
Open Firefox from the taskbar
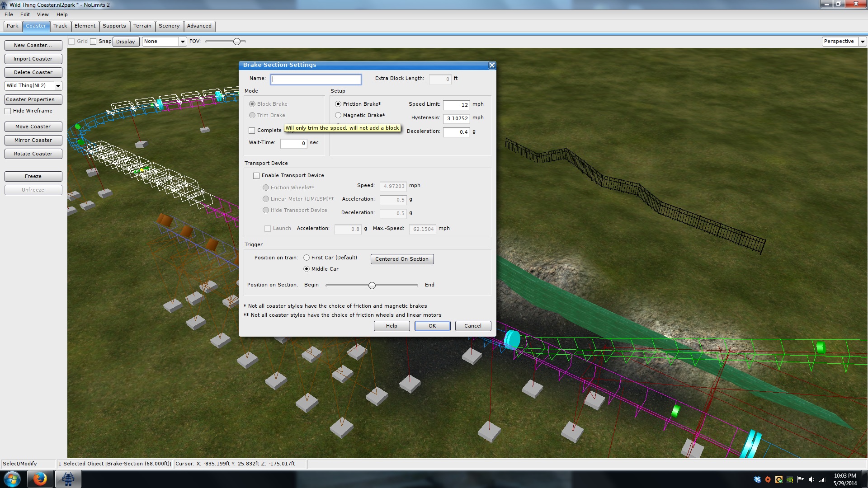tap(40, 479)
